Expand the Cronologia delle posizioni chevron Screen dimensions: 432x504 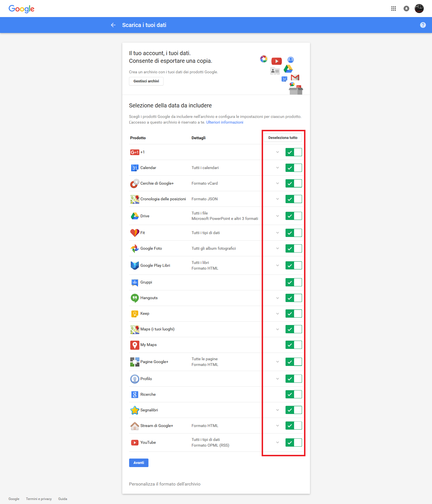[x=278, y=199]
